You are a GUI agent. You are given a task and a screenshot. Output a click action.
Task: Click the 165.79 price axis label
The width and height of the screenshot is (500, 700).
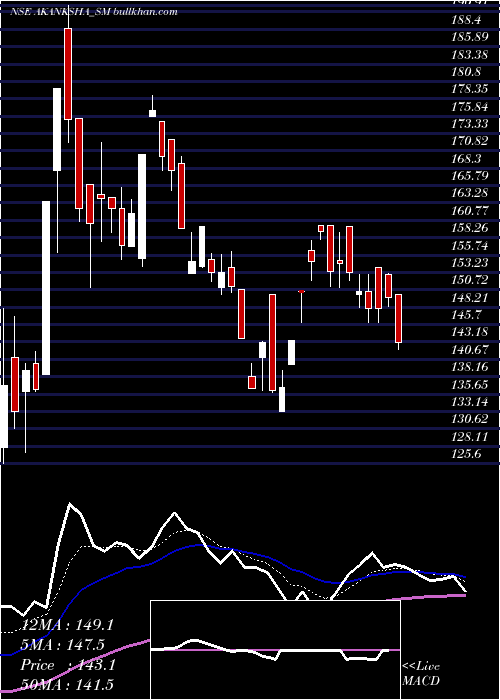[469, 177]
